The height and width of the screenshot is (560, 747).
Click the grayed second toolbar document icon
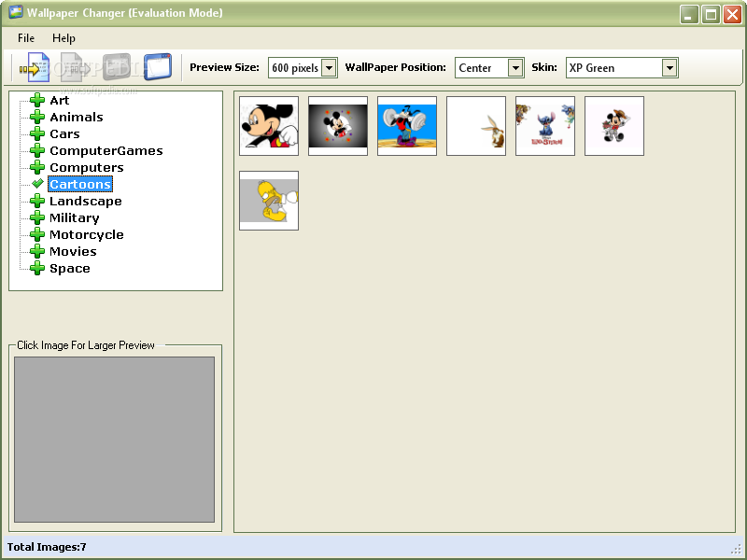75,67
